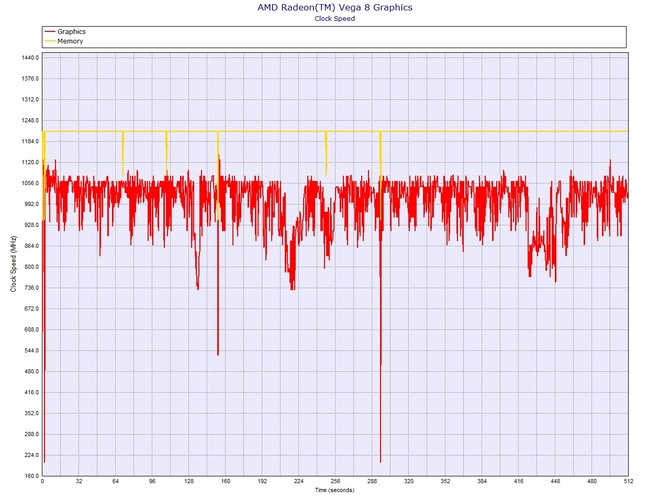Click the y-axis value 1440.0
Screen dimensions: 670x502
pyautogui.click(x=30, y=58)
